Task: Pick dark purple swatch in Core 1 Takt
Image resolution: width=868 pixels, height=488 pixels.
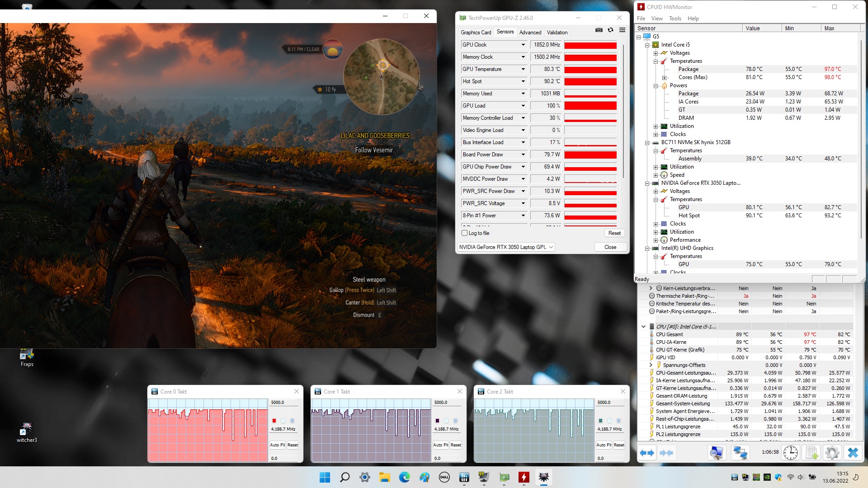Action: click(437, 421)
